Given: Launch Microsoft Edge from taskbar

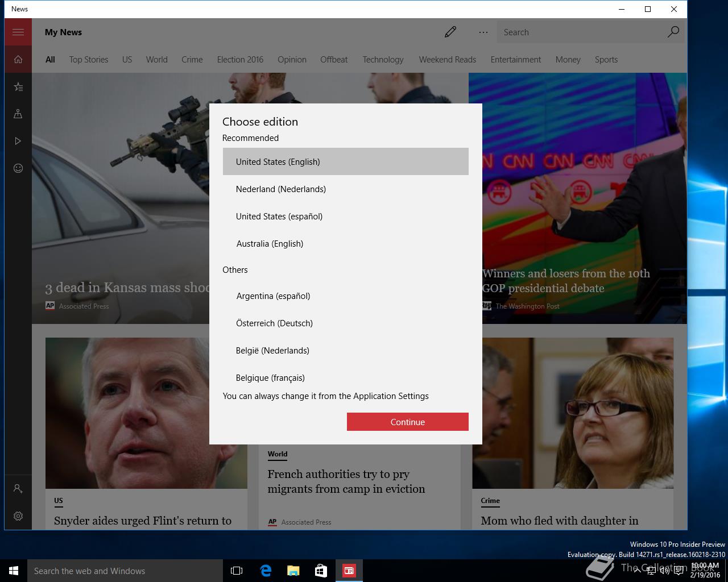Looking at the screenshot, I should [265, 571].
